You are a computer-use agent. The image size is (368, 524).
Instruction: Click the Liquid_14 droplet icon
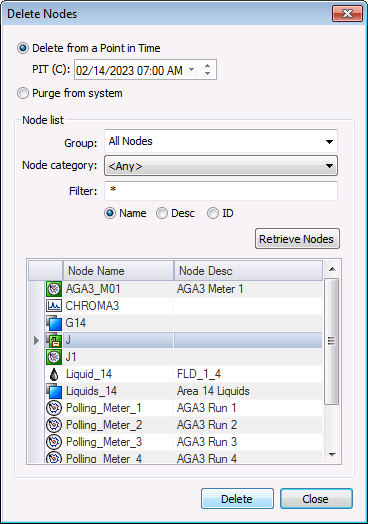tap(54, 374)
